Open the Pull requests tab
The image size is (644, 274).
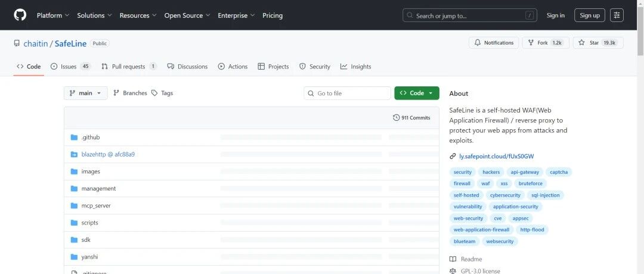pyautogui.click(x=129, y=67)
